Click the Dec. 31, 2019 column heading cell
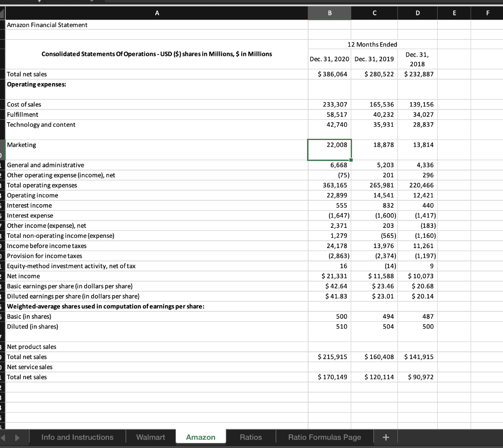The image size is (503, 448). pyautogui.click(x=374, y=57)
